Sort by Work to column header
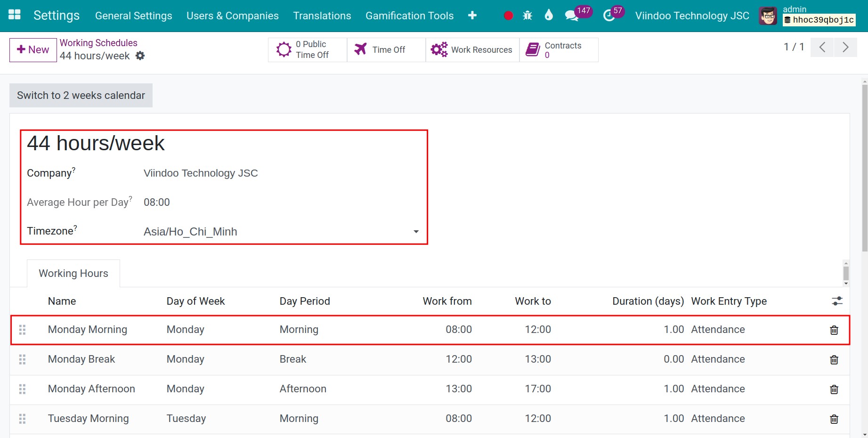868x438 pixels. 533,301
